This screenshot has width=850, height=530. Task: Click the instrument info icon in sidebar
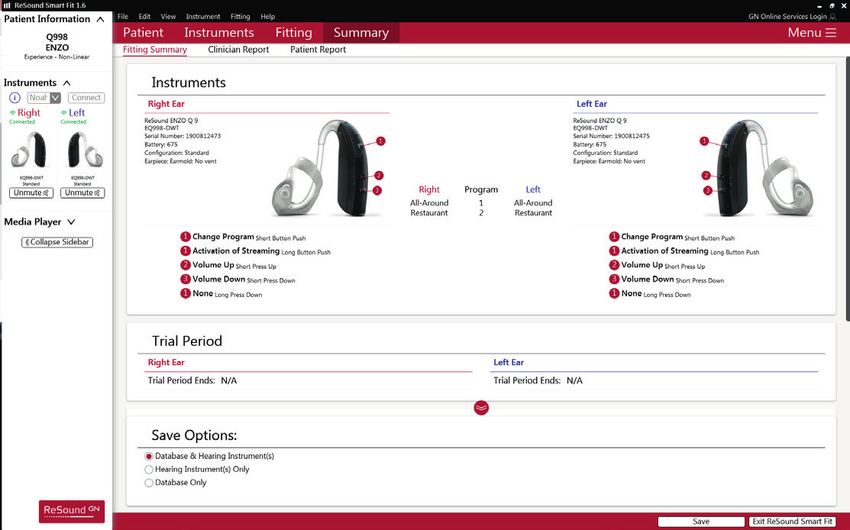click(15, 98)
